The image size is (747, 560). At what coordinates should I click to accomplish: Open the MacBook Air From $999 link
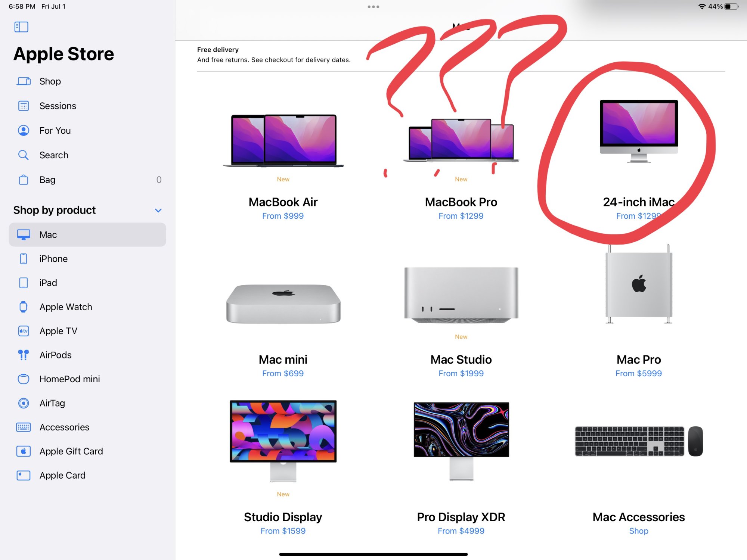tap(283, 216)
